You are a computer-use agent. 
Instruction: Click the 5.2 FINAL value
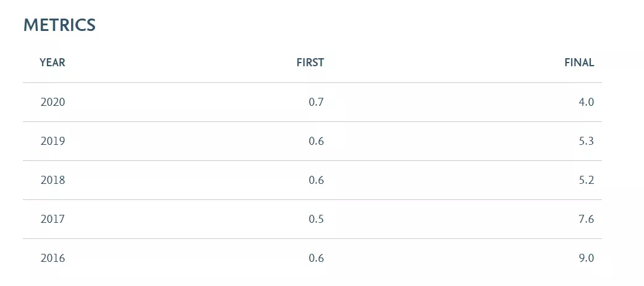586,180
